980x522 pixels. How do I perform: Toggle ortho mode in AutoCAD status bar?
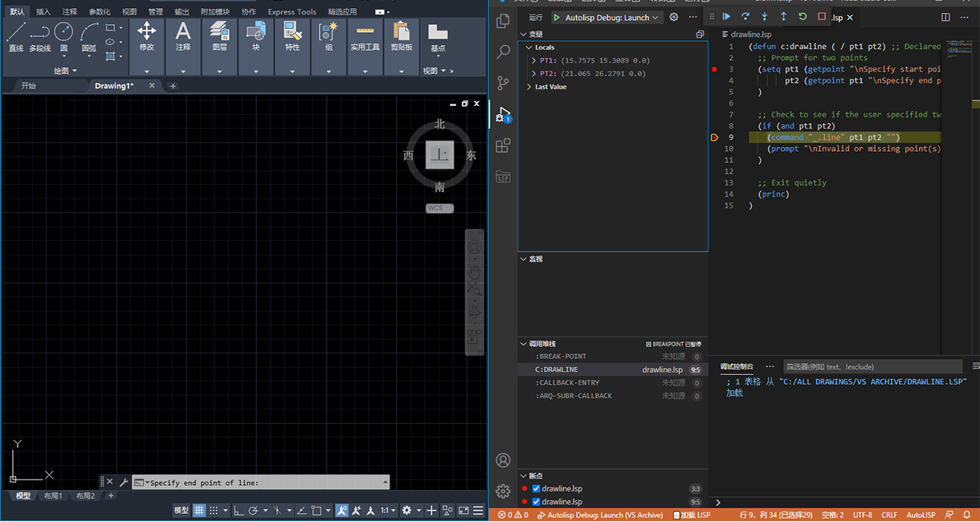[x=239, y=510]
